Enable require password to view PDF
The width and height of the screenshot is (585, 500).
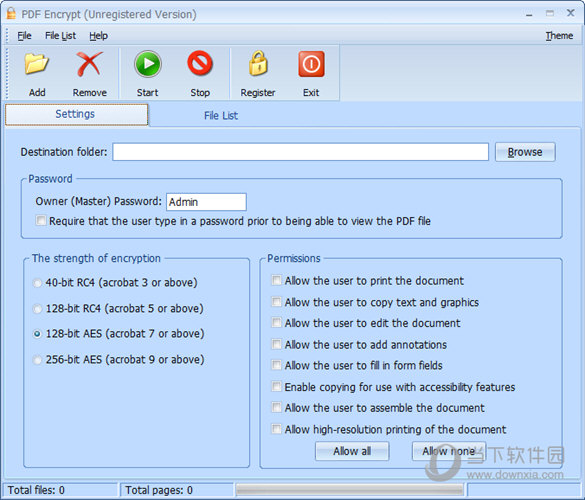tap(41, 221)
